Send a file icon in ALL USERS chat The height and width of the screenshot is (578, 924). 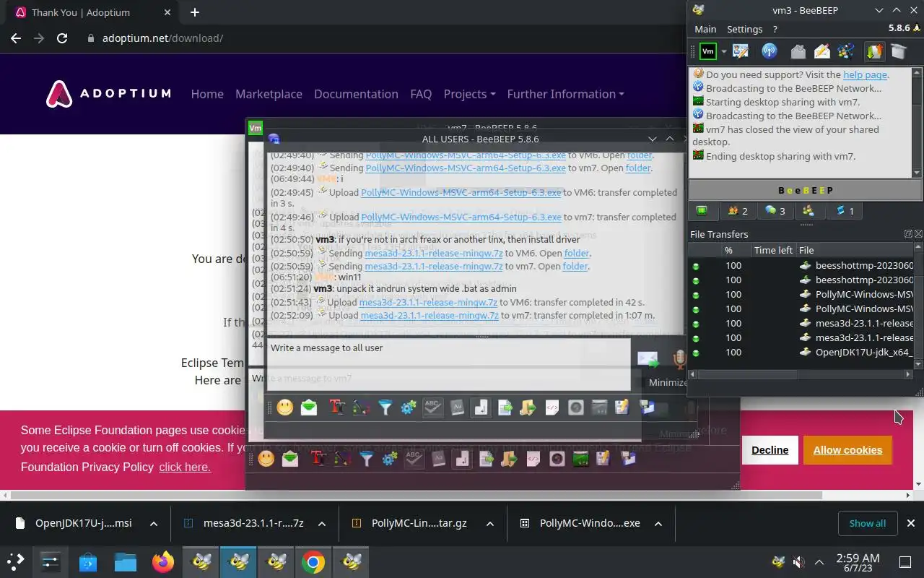[505, 407]
